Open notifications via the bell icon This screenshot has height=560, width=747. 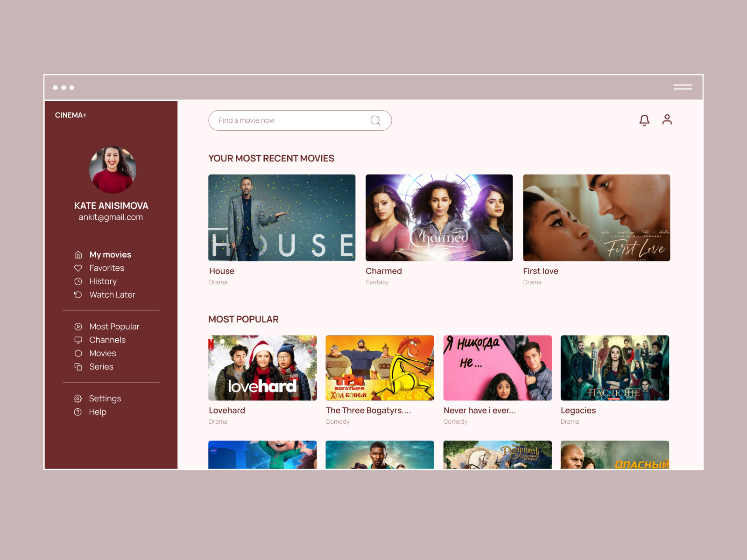pyautogui.click(x=644, y=120)
